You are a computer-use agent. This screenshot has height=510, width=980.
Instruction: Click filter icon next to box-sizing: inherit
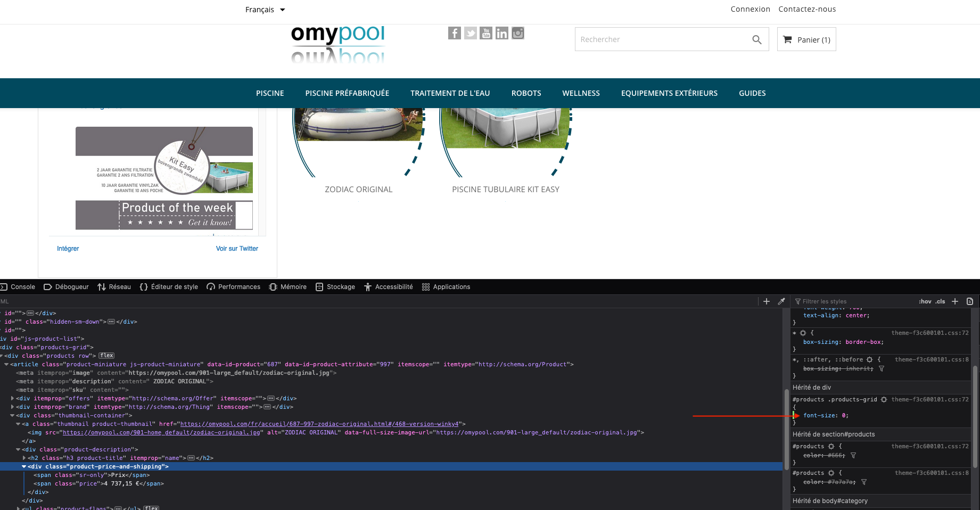882,368
